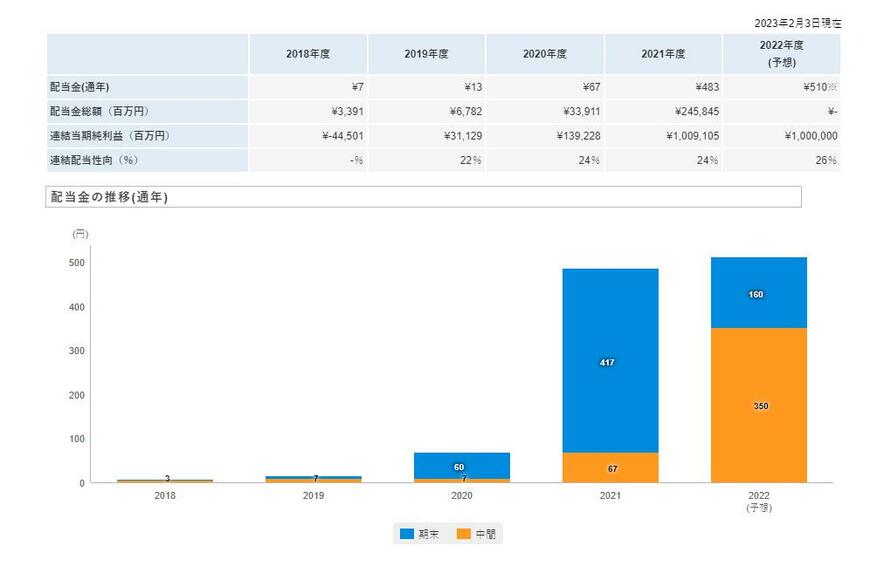Toggle the 中間 series legend label
The height and width of the screenshot is (580, 870).
pos(483,535)
